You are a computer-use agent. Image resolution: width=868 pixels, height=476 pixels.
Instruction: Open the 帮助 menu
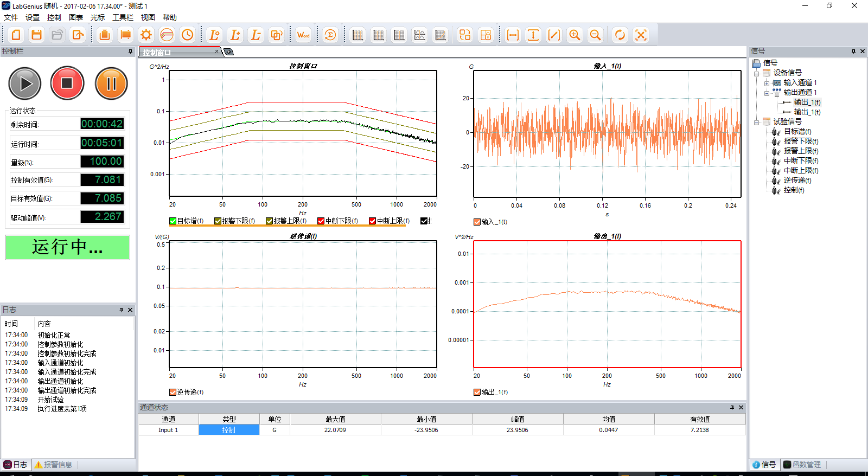(x=170, y=17)
